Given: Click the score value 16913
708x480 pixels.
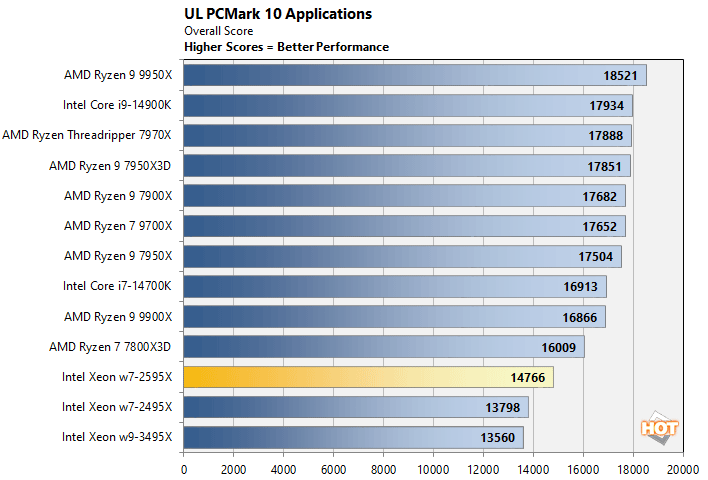Looking at the screenshot, I should [x=580, y=287].
